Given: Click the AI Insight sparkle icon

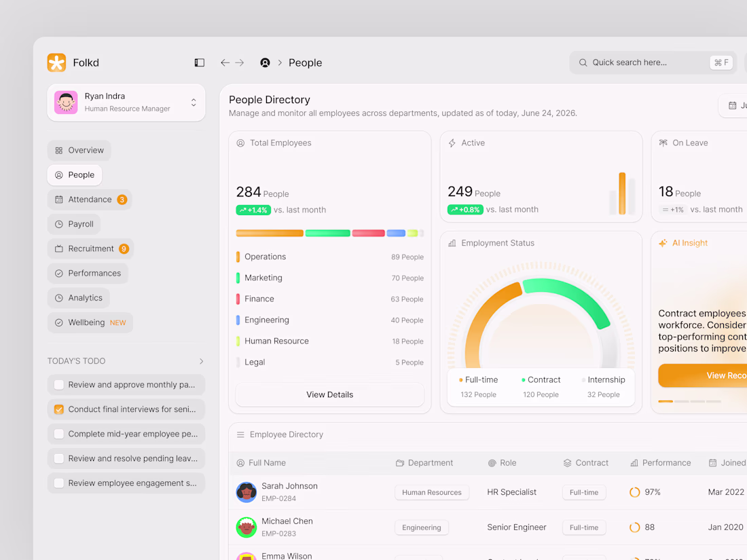Looking at the screenshot, I should 663,243.
